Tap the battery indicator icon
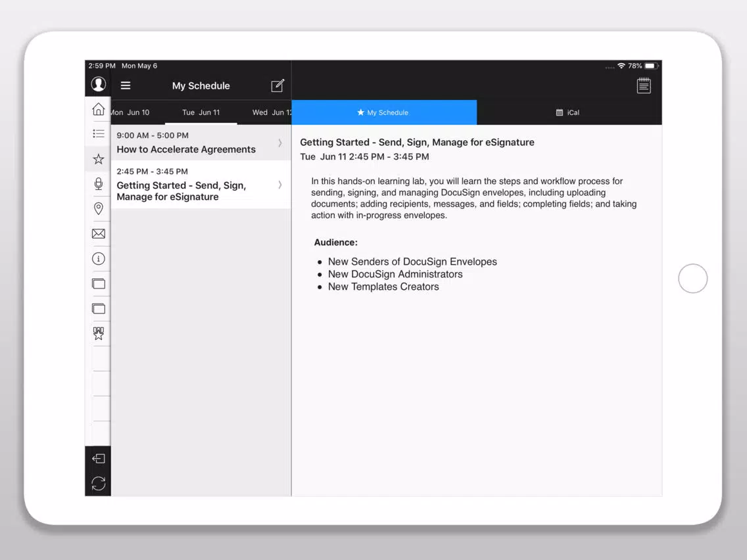Screen dimensions: 747x560 pos(651,66)
